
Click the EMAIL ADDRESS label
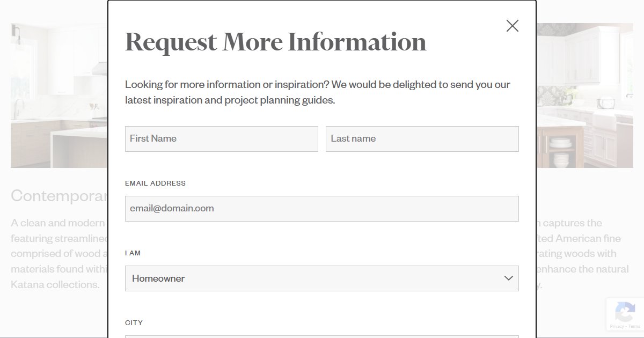[x=155, y=183]
